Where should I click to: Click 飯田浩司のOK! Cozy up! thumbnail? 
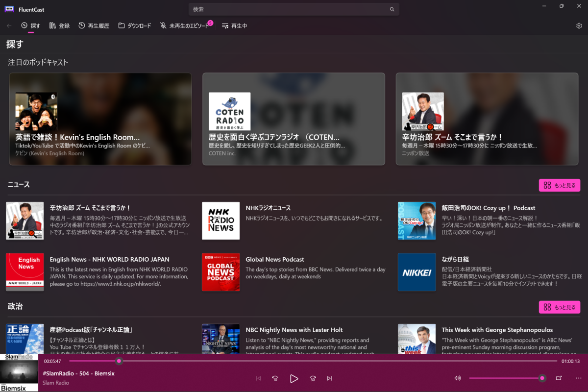tap(417, 221)
